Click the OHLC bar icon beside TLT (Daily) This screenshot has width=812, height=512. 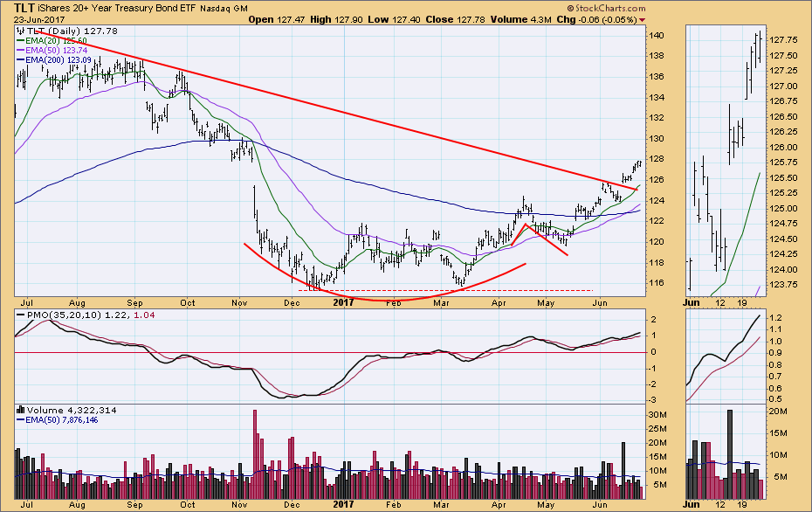tap(21, 31)
